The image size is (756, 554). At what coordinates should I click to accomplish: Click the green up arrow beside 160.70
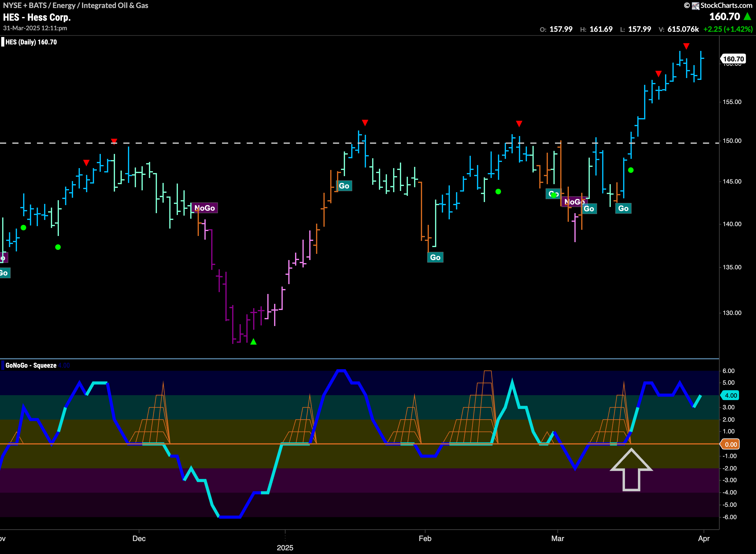[x=747, y=16]
